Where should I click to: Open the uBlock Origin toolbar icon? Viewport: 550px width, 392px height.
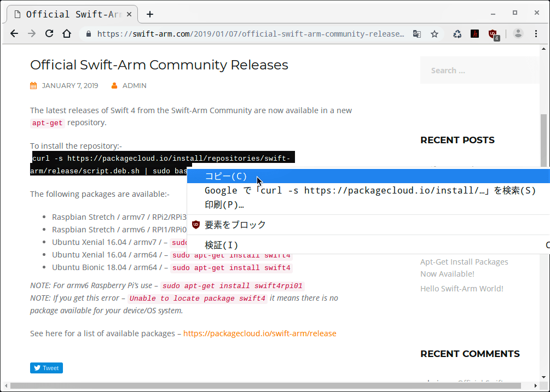pyautogui.click(x=494, y=34)
